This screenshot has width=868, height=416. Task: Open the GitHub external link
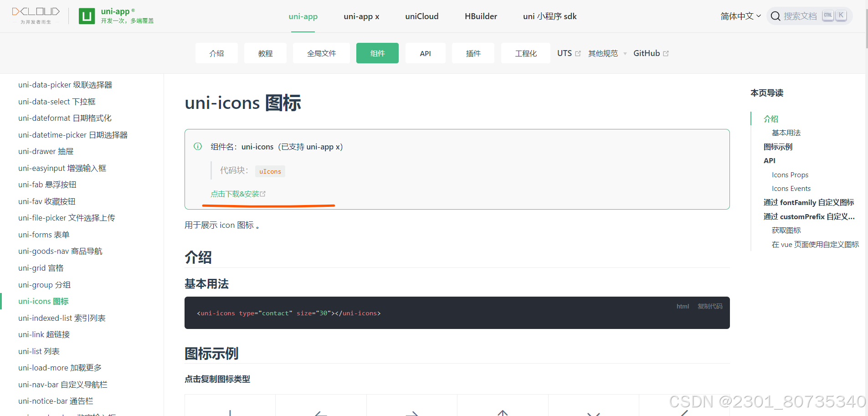[x=651, y=53]
